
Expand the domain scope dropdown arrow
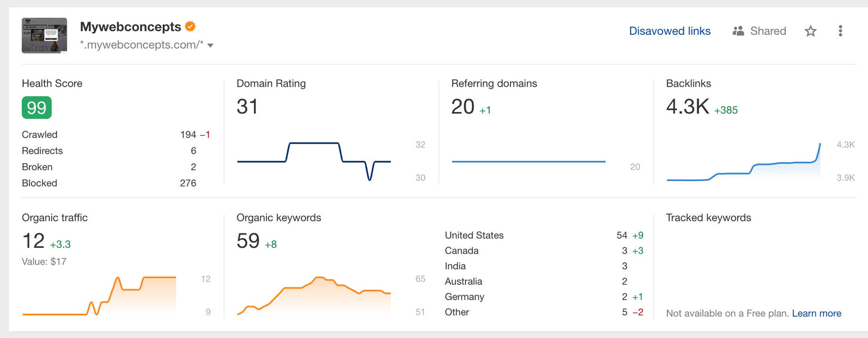tap(210, 46)
